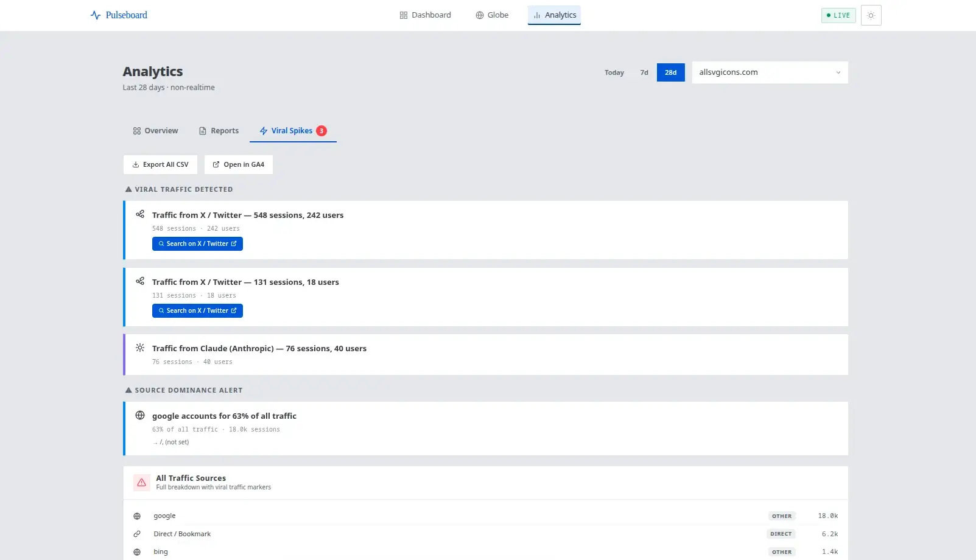Screen dimensions: 976x560
Task: Click the 'Direct / Bookmark' source row
Action: 485,534
